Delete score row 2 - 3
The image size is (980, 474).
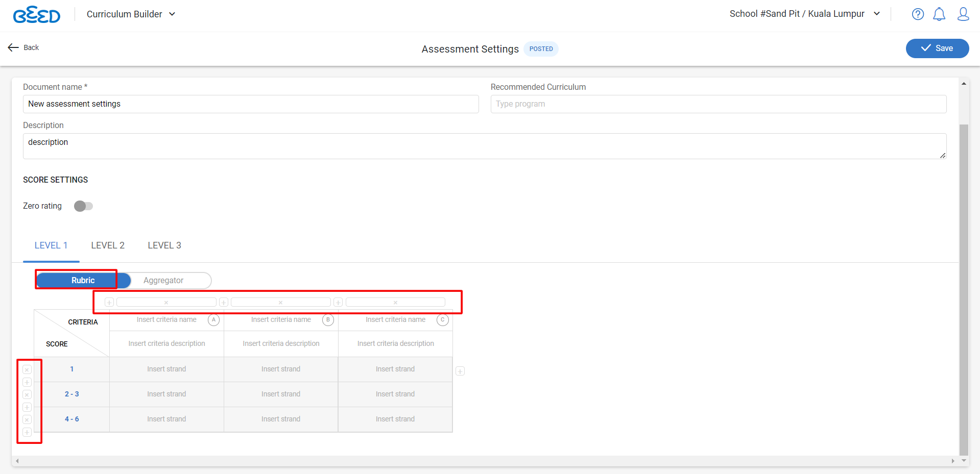point(27,394)
